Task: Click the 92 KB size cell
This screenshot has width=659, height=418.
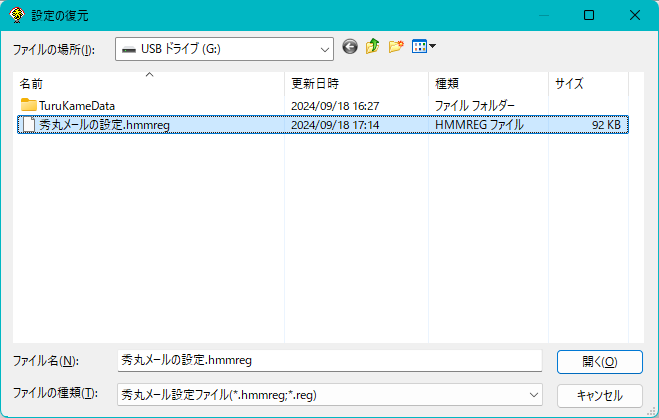Action: 606,125
